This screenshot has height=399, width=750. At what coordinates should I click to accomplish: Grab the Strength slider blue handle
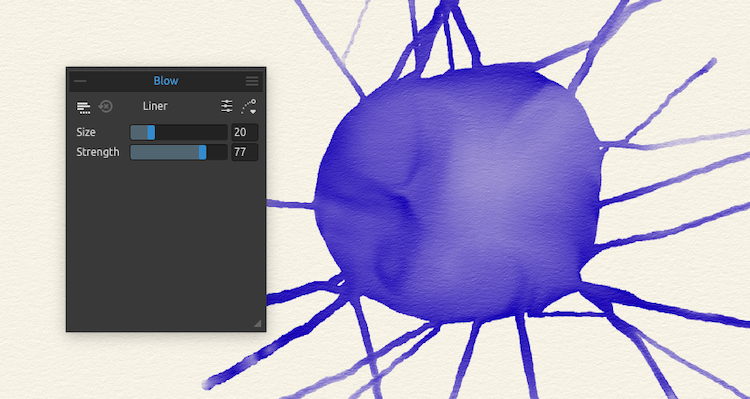[202, 152]
